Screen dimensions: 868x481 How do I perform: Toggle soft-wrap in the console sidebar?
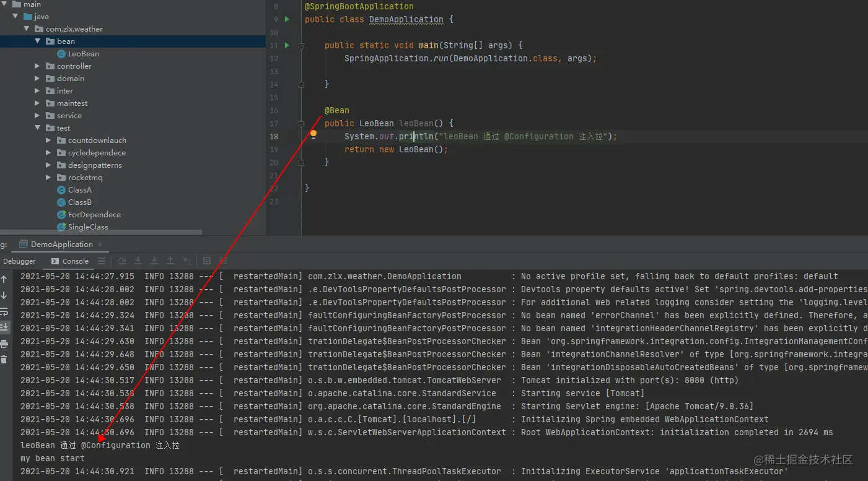pos(4,311)
